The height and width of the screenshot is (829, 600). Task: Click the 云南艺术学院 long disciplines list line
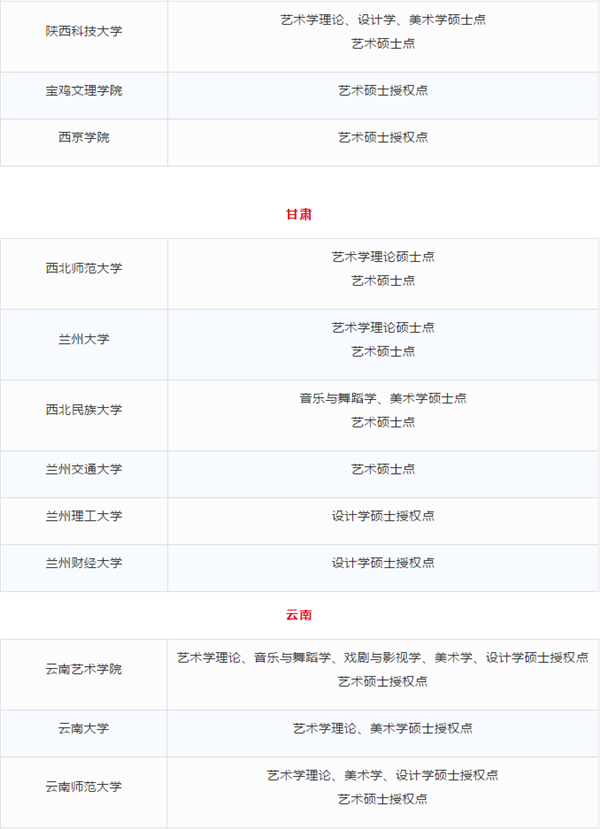pyautogui.click(x=383, y=658)
